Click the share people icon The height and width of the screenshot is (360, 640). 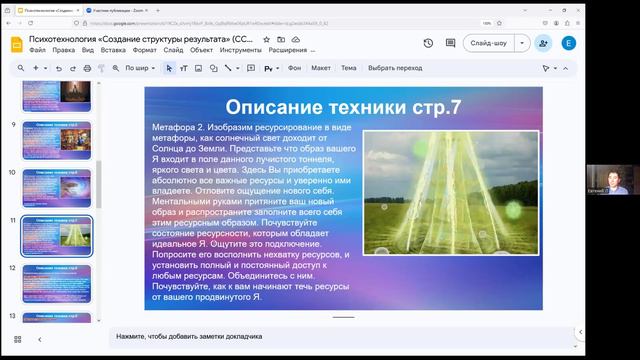pos(543,43)
